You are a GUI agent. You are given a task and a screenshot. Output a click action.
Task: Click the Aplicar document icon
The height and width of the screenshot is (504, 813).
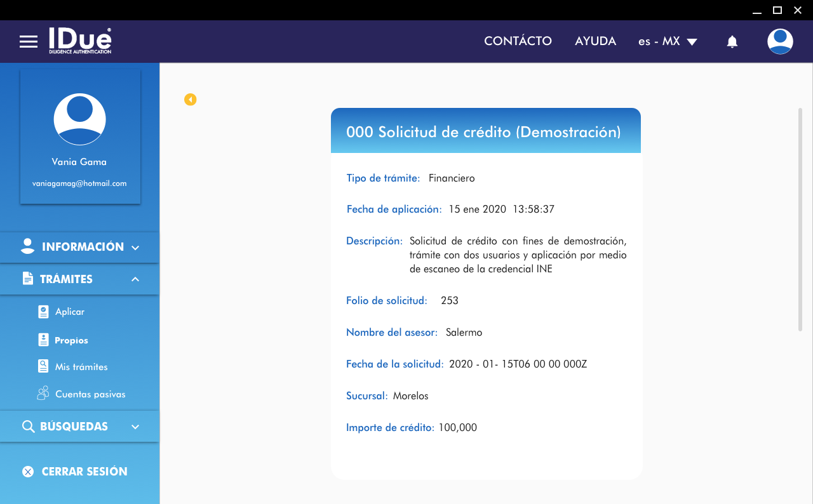(x=43, y=312)
